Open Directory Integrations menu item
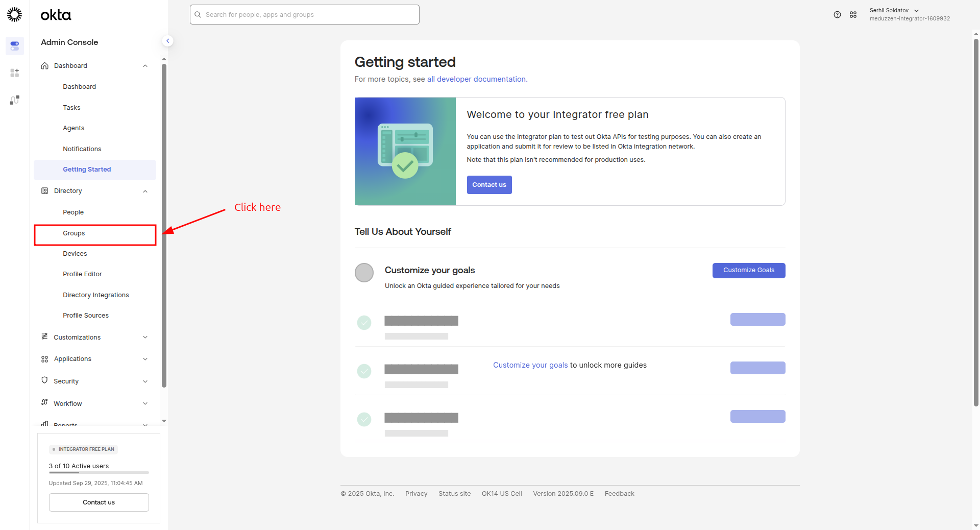 [95, 295]
